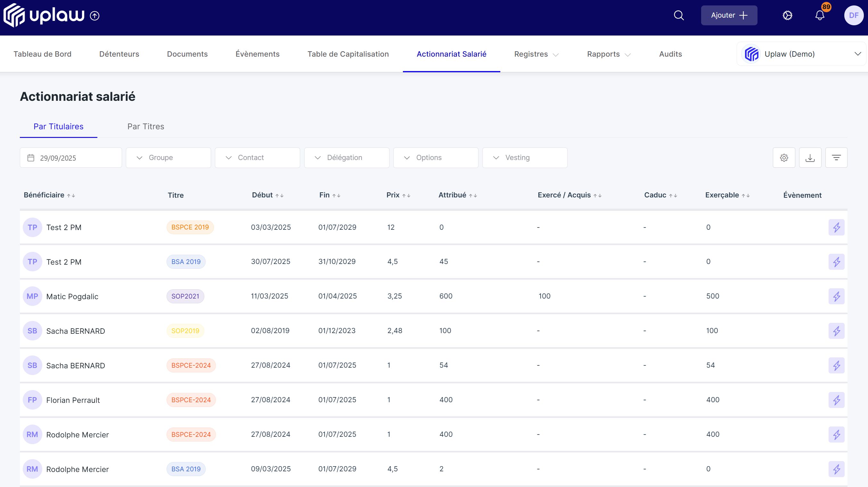The width and height of the screenshot is (868, 487).
Task: Open the filter lines icon
Action: pos(836,157)
